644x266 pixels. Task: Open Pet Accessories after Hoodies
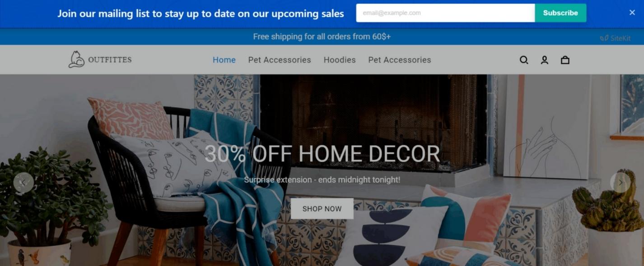[x=400, y=60]
